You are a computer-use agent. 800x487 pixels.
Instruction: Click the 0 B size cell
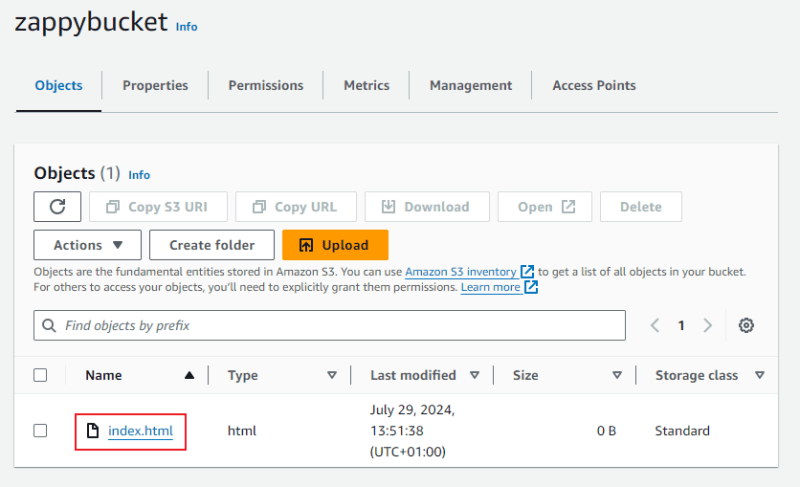click(x=606, y=431)
